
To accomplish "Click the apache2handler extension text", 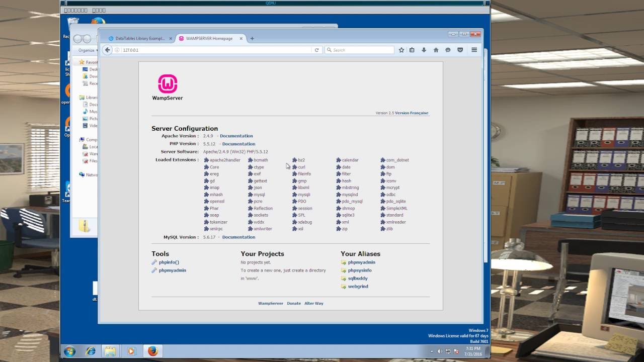I will 225,160.
